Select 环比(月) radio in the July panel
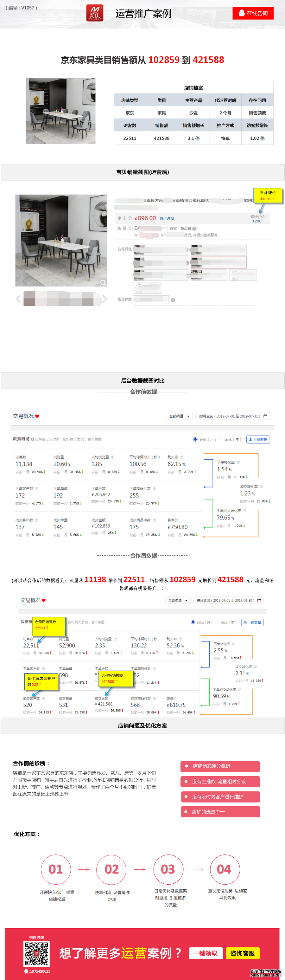 click(195, 439)
